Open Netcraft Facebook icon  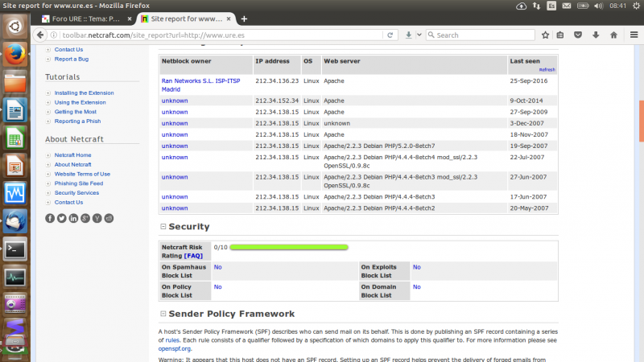pos(50,218)
